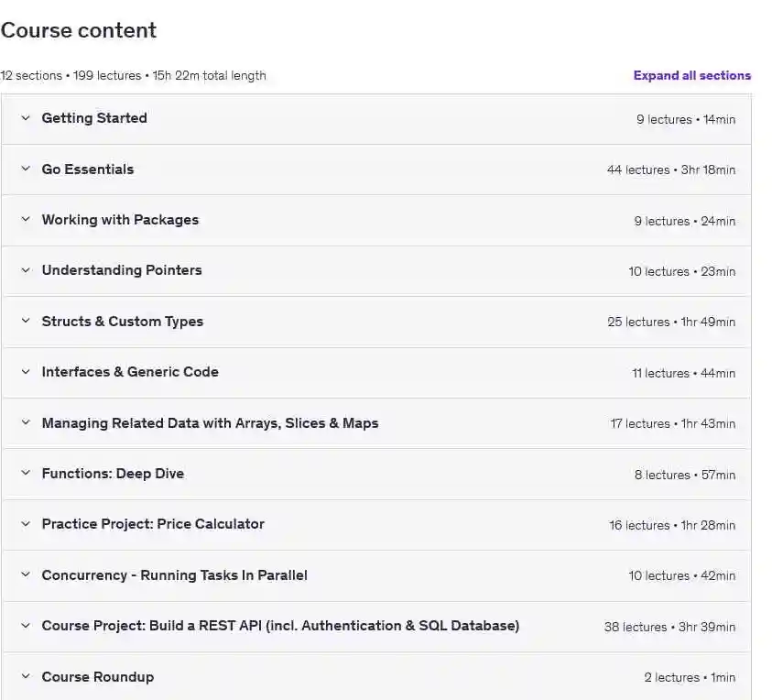Viewport: 772px width, 700px height.
Task: Click the chevron next to Working with Packages
Action: 26,220
